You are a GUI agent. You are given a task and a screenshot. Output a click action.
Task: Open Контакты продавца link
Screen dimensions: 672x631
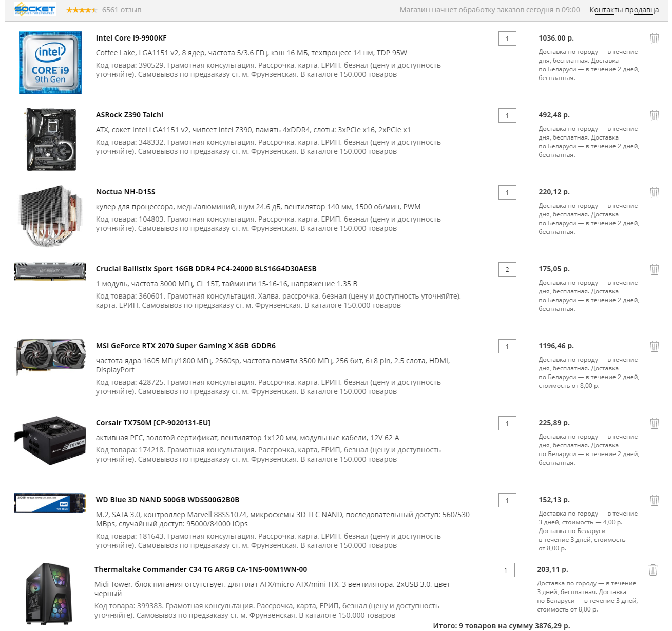pyautogui.click(x=624, y=10)
